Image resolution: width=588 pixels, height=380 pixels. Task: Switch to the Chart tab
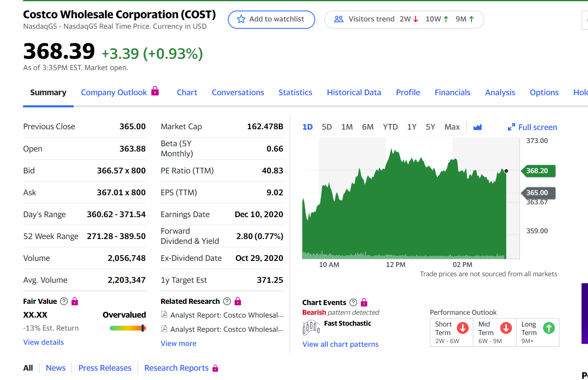[x=187, y=92]
